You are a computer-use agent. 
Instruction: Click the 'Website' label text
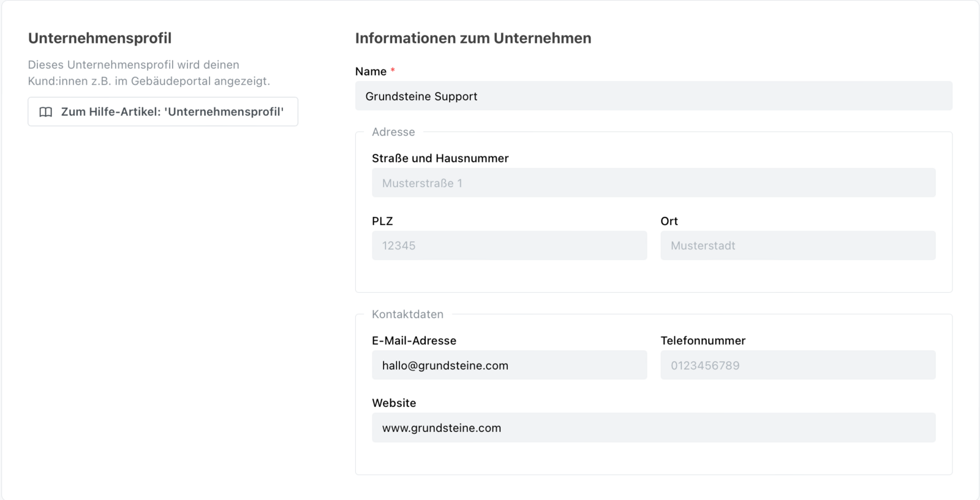[394, 403]
